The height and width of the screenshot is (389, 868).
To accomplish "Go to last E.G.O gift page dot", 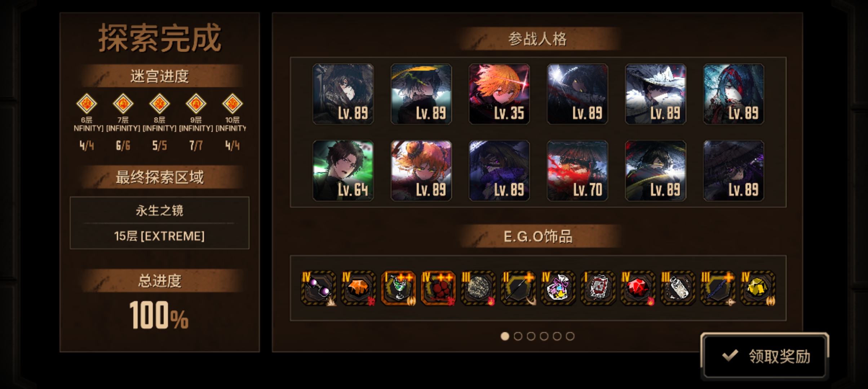I will pyautogui.click(x=570, y=336).
